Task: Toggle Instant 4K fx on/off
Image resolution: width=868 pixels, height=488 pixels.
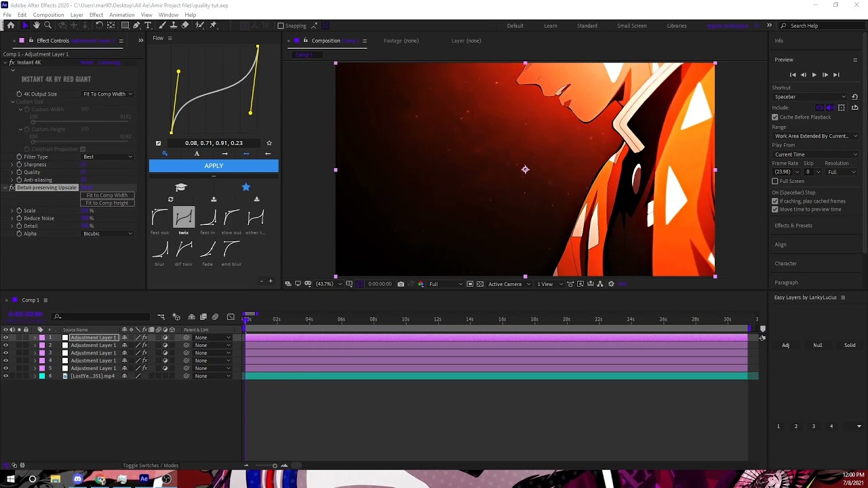Action: click(x=12, y=62)
